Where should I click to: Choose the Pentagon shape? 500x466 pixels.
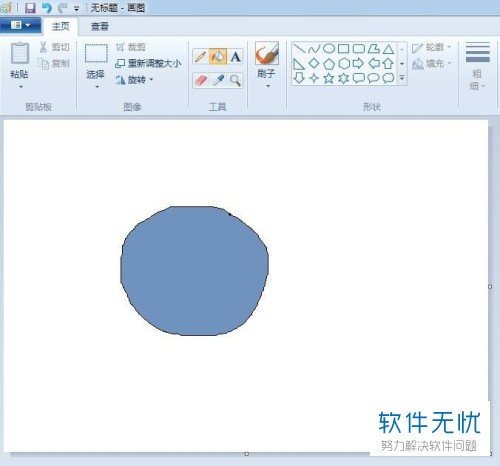click(329, 64)
